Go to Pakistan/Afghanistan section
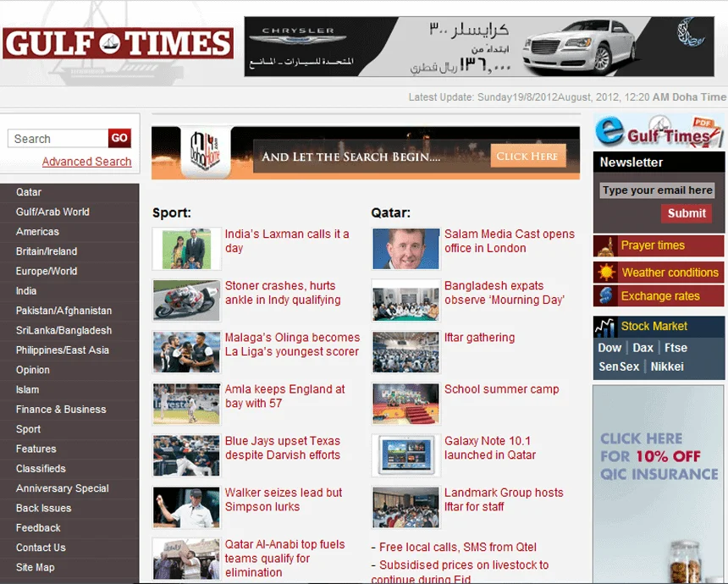 click(63, 311)
